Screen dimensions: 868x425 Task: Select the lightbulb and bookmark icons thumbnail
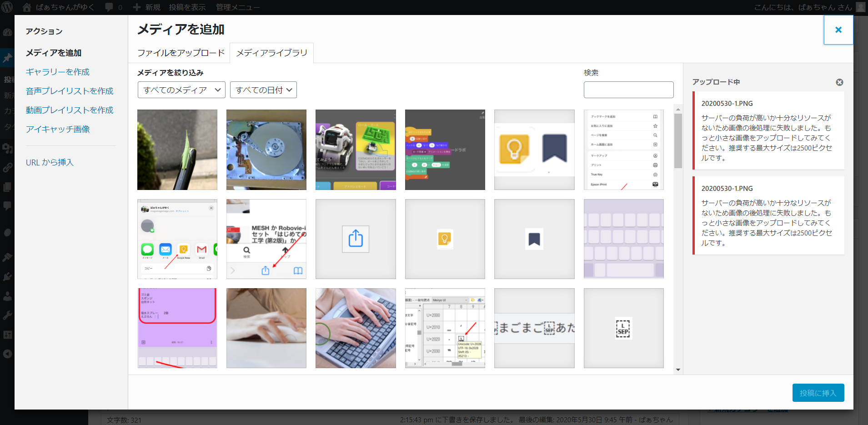[534, 150]
